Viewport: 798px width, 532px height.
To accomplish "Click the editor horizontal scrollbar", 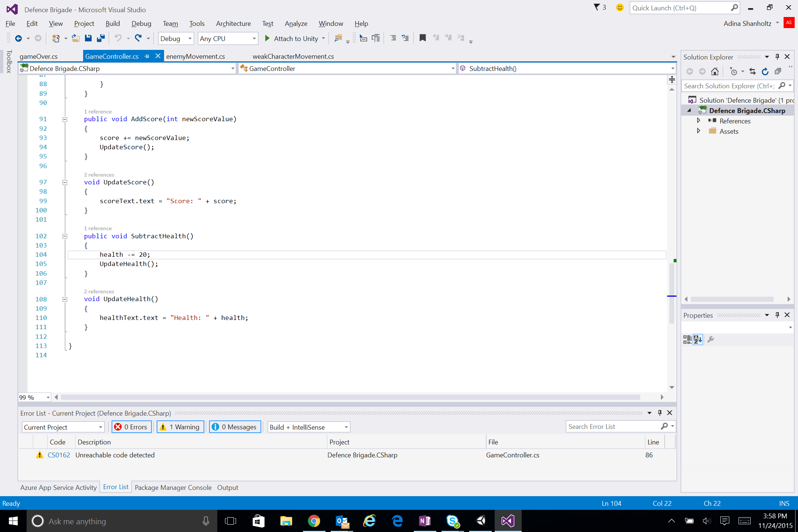I will tap(350, 397).
